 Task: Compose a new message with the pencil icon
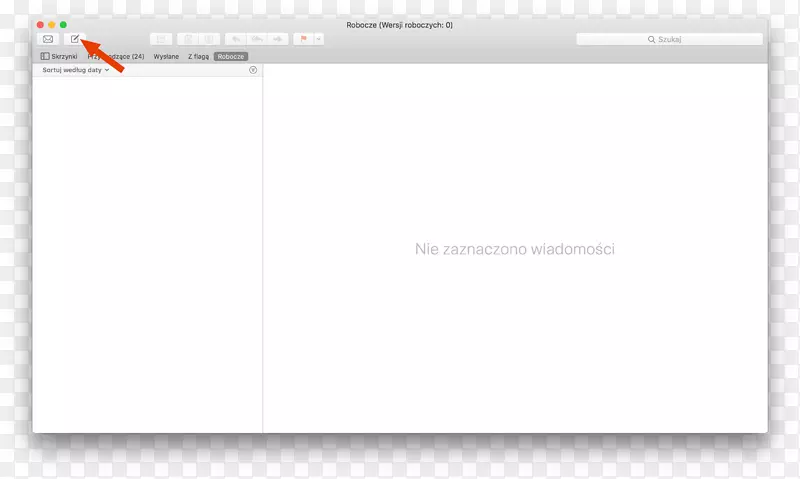coord(75,39)
